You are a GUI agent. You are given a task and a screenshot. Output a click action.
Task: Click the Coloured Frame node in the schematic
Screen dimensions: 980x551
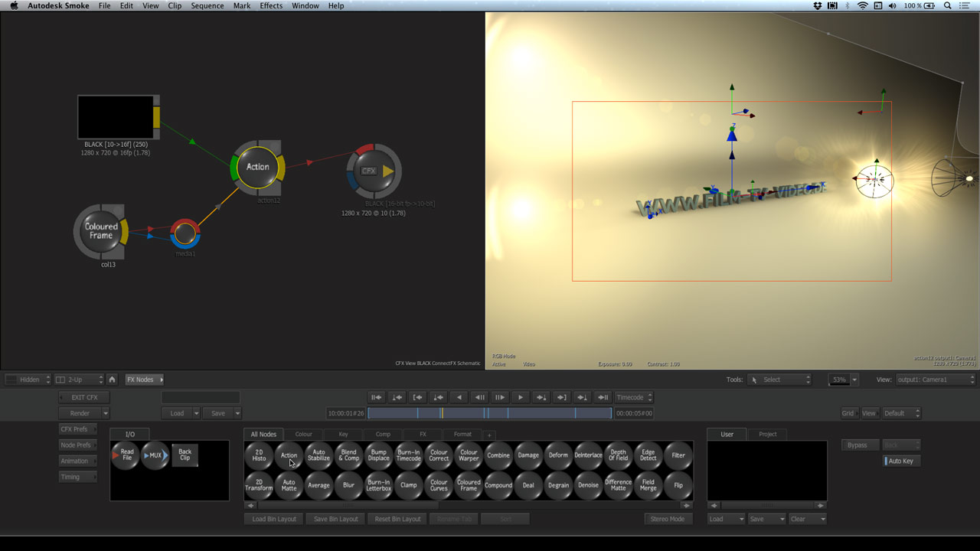(x=101, y=231)
